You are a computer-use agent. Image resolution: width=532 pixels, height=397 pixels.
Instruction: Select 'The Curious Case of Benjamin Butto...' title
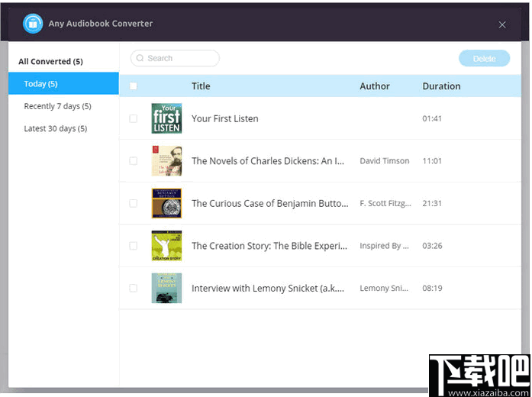(270, 203)
